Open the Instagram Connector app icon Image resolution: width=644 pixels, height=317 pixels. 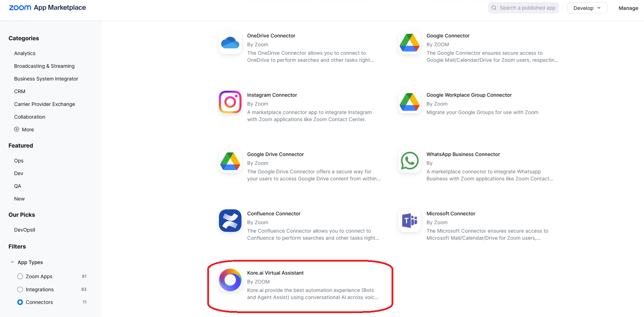(230, 102)
